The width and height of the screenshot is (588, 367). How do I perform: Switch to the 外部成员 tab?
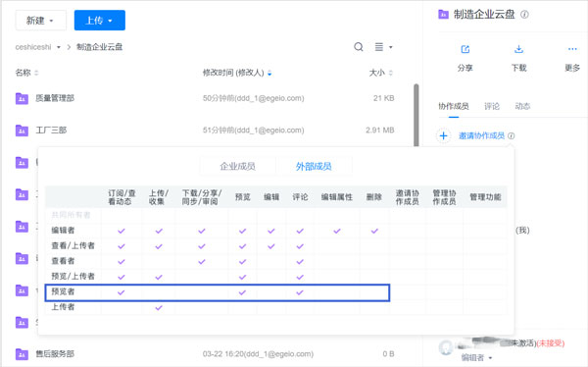pyautogui.click(x=314, y=166)
